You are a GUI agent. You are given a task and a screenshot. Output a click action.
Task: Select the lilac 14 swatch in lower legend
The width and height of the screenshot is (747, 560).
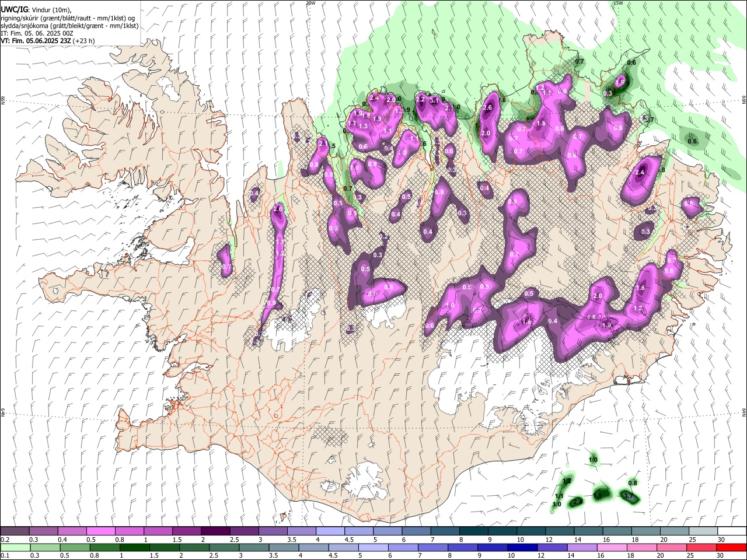(582, 547)
